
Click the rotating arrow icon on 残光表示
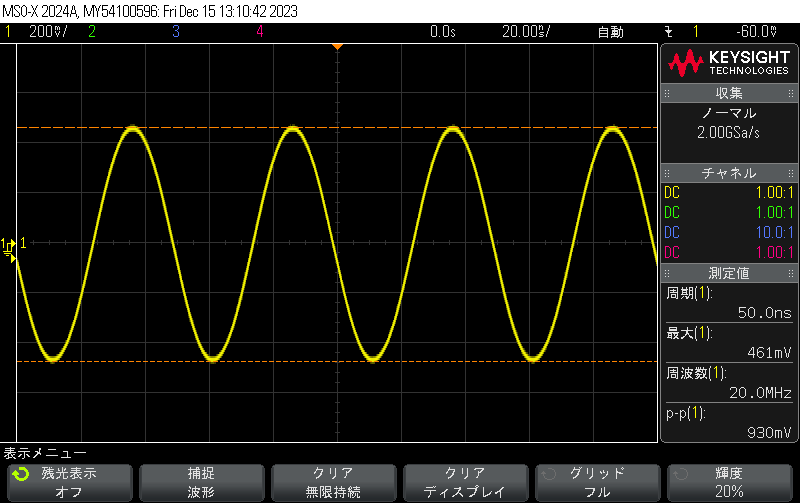pyautogui.click(x=20, y=475)
